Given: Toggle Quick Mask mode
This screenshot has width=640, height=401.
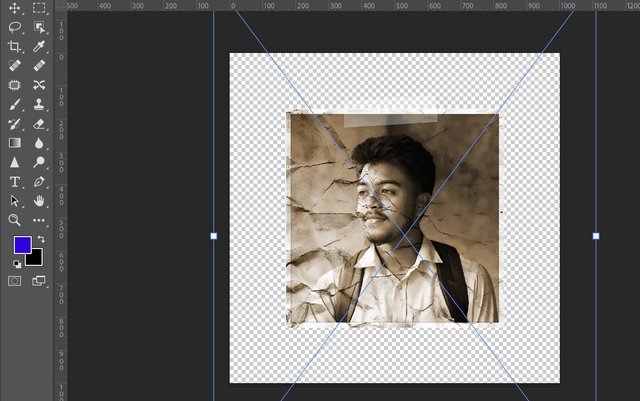Looking at the screenshot, I should click(15, 282).
